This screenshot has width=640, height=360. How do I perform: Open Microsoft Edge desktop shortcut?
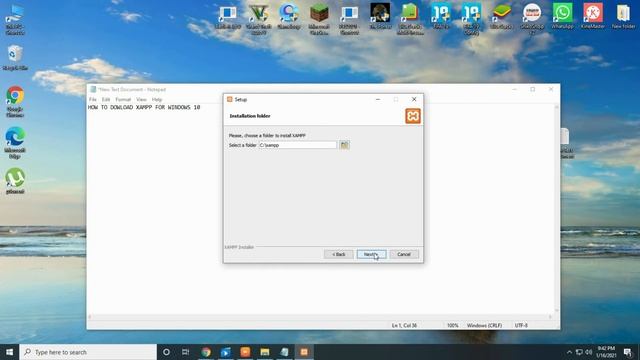[15, 142]
